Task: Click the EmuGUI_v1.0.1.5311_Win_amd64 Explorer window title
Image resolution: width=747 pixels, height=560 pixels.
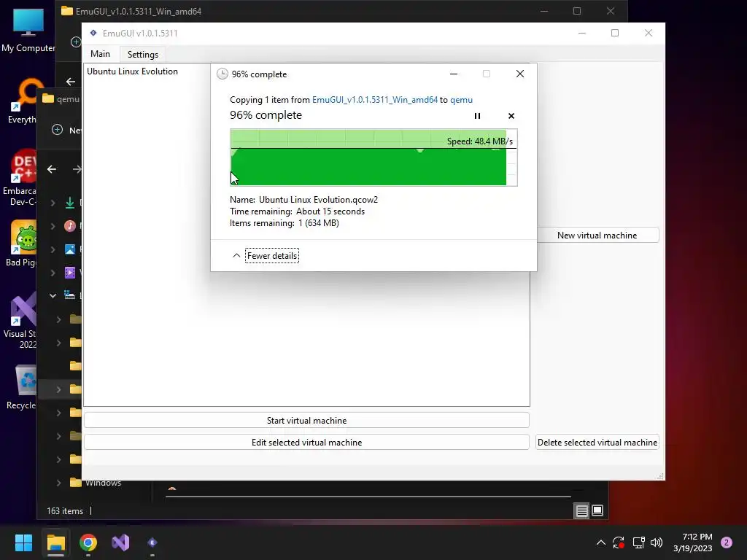Action: [x=138, y=12]
